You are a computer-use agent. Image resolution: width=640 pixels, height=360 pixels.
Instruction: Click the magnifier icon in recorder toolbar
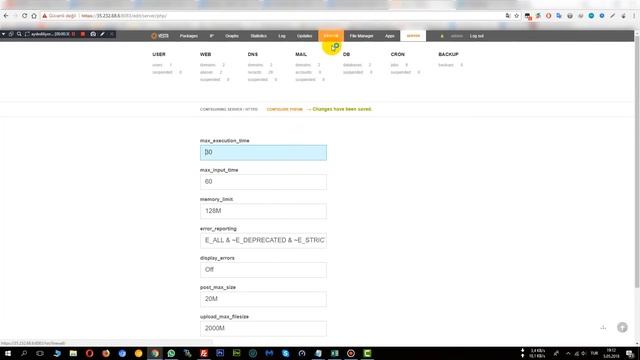19,34
